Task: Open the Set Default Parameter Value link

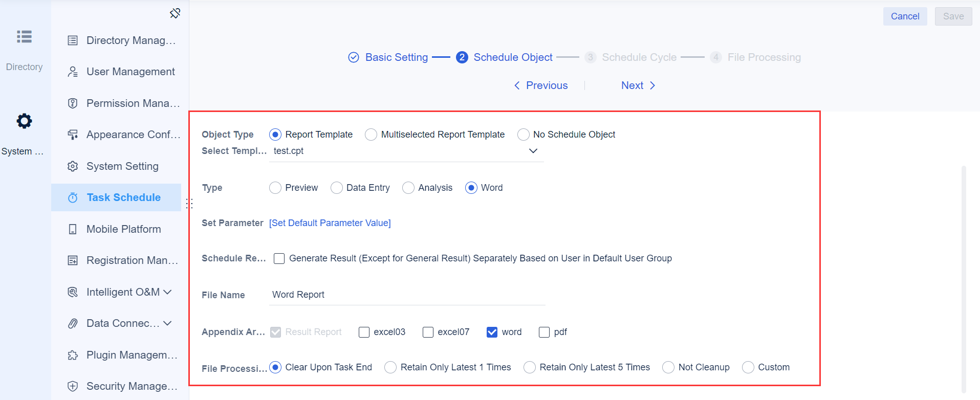Action: pos(330,223)
